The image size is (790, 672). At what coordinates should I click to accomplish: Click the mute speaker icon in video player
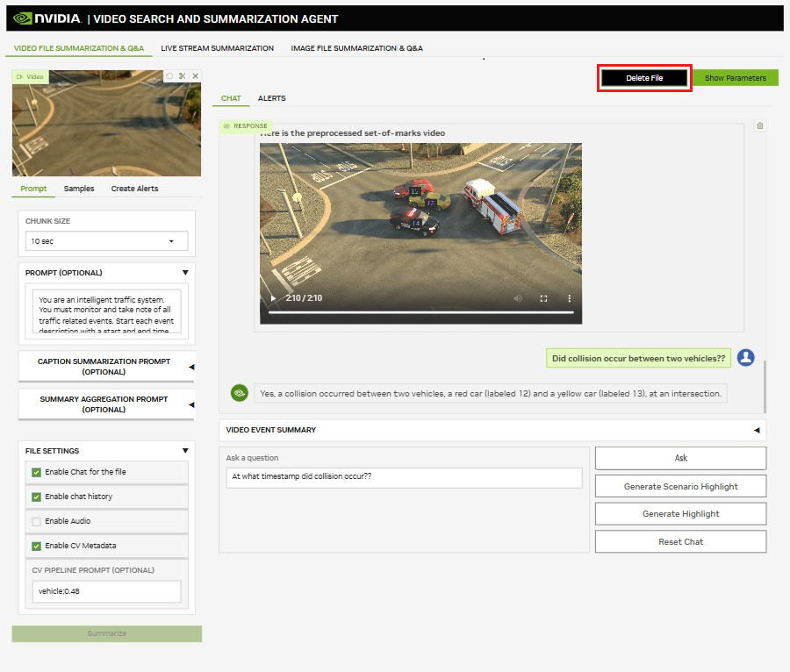pyautogui.click(x=518, y=298)
